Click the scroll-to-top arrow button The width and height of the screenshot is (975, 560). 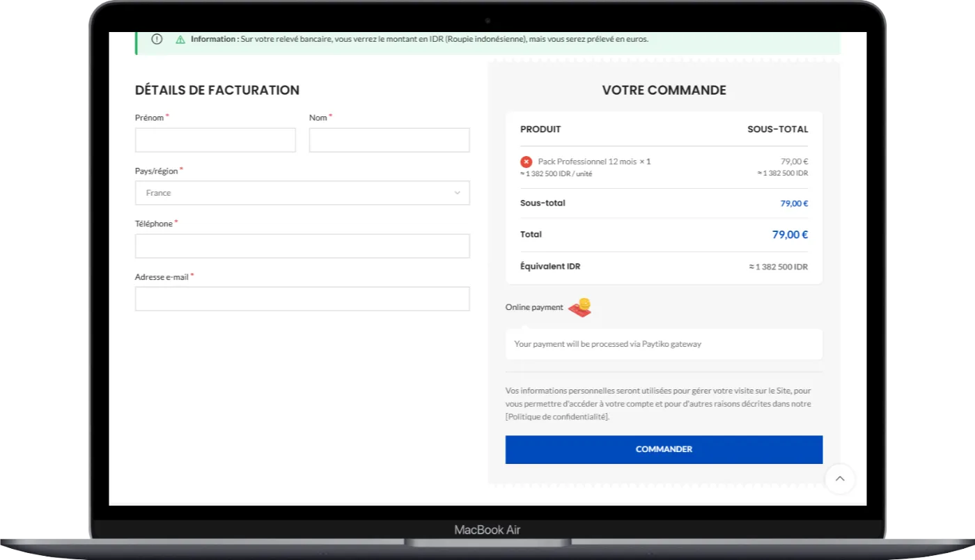pos(839,479)
